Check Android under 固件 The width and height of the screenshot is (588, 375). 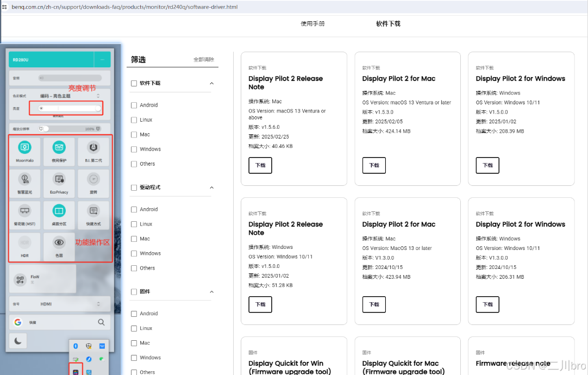pyautogui.click(x=134, y=314)
